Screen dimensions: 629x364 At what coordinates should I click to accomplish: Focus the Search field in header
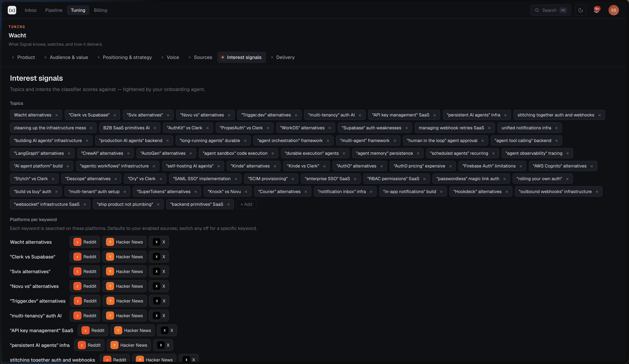tap(550, 10)
